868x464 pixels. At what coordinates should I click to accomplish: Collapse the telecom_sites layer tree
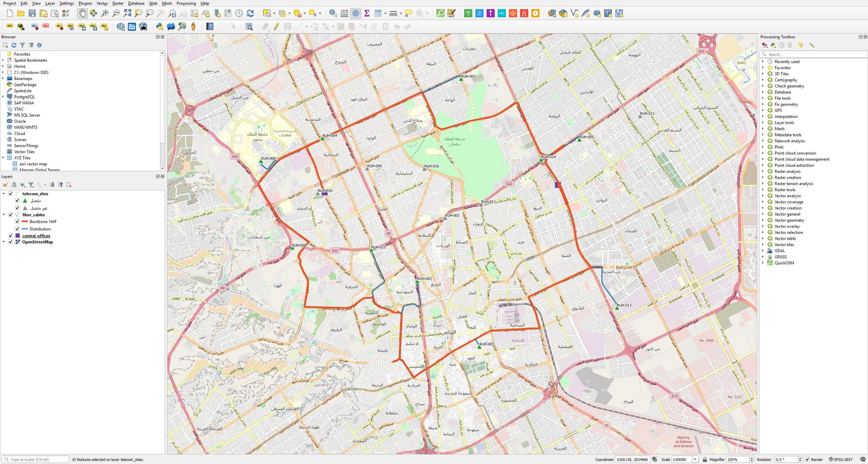4,194
